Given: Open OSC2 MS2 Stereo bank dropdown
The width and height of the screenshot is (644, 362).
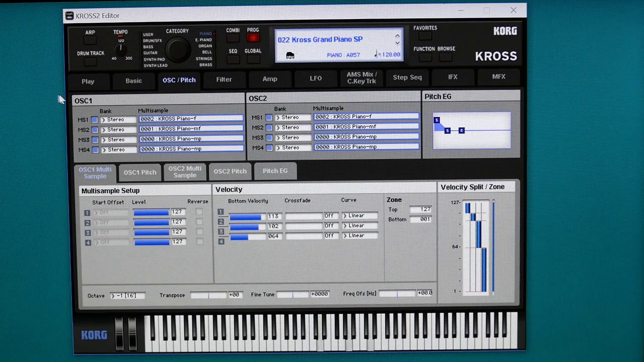Looking at the screenshot, I should tap(293, 127).
